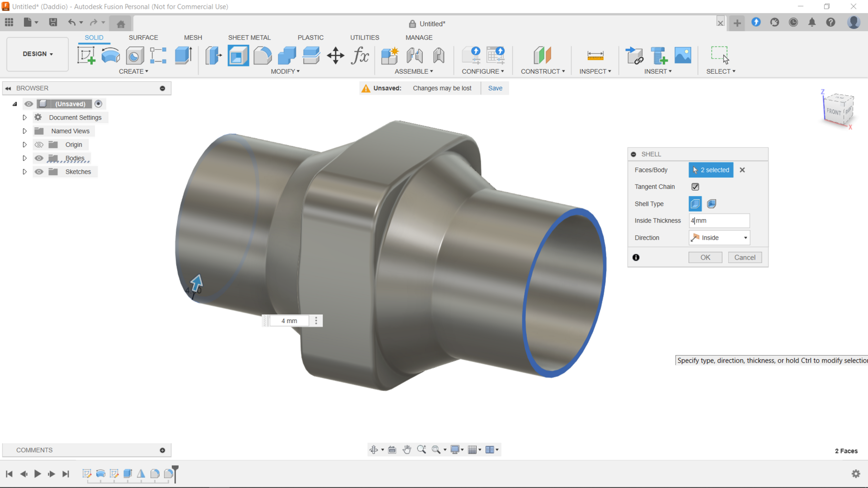The height and width of the screenshot is (488, 868).
Task: Click the Undo arrow icon
Action: pos(72,22)
